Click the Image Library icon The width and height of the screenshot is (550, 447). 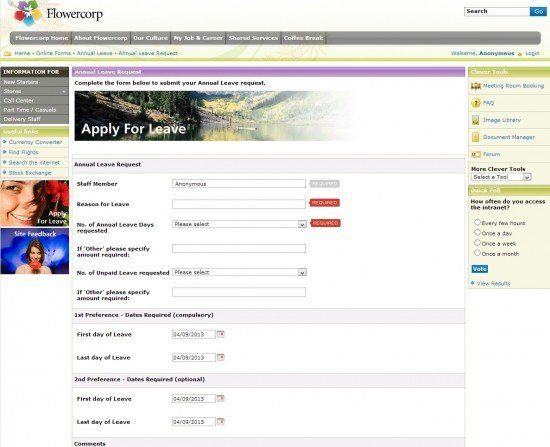tap(476, 120)
